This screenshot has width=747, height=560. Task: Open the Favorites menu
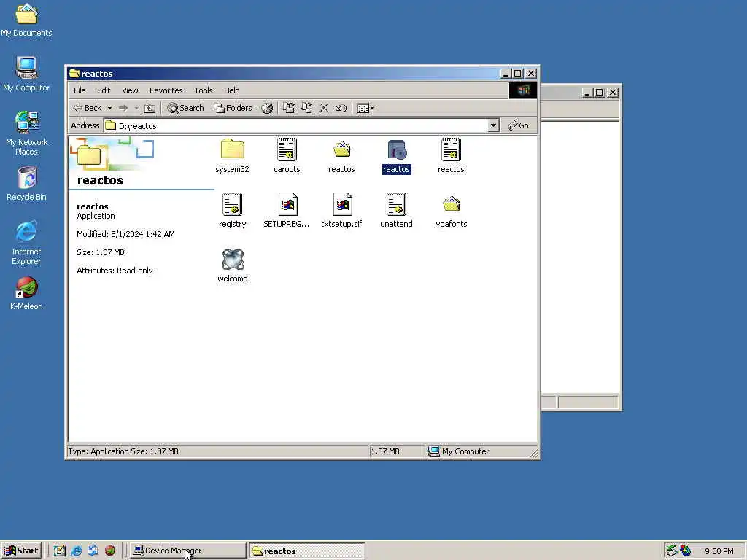(166, 90)
